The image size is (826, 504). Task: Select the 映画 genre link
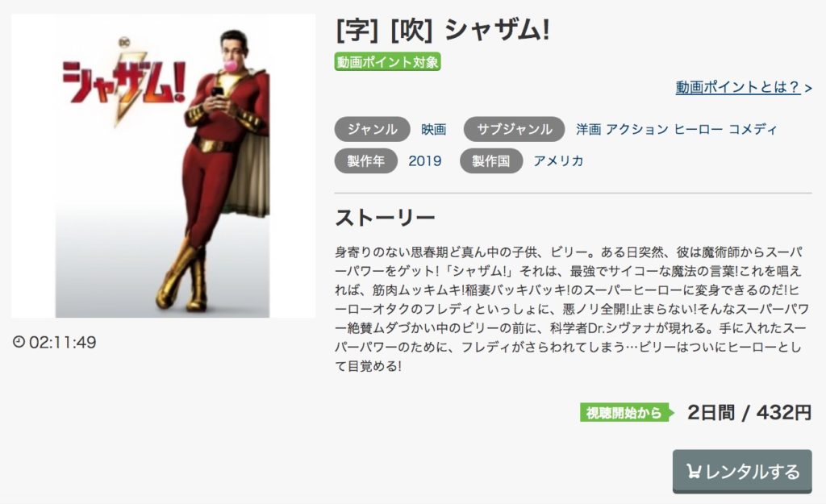(433, 129)
